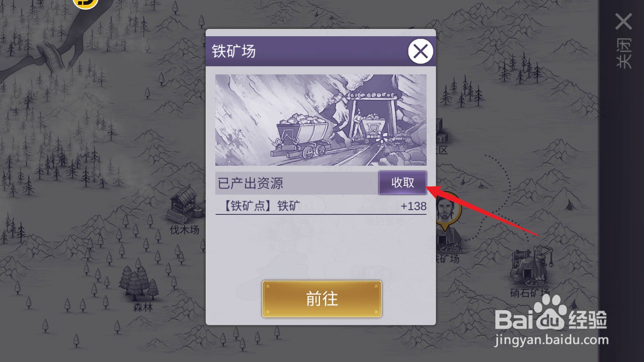Tap the golden 前往 button

[322, 299]
